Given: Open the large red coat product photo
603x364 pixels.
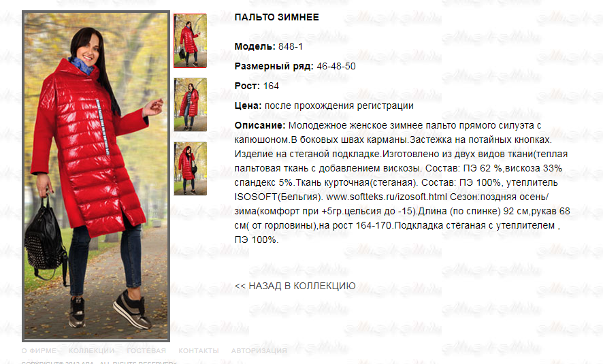Looking at the screenshot, I should 96,176.
